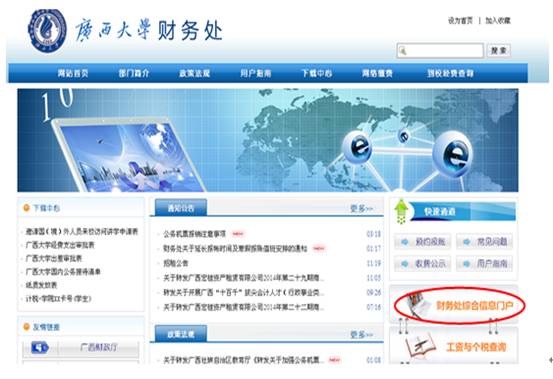Image resolution: width=553 pixels, height=379 pixels.
Task: Expand 更多 next to 政策法规 section
Action: (361, 334)
